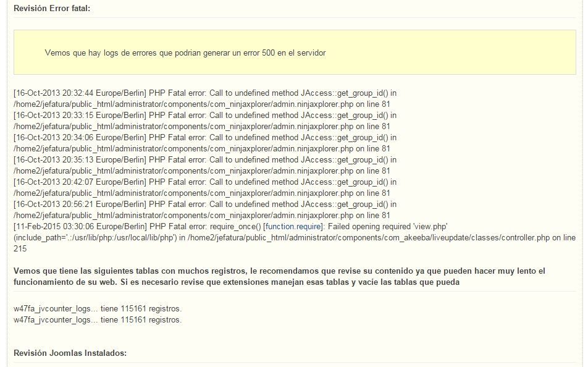Click the first admin.ninjaxplorer.php path line
This screenshot has height=367, width=588.
tap(202, 104)
